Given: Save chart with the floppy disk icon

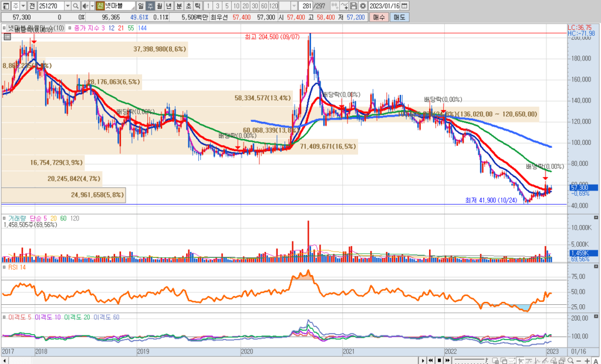Looking at the screenshot, I should (353, 6).
